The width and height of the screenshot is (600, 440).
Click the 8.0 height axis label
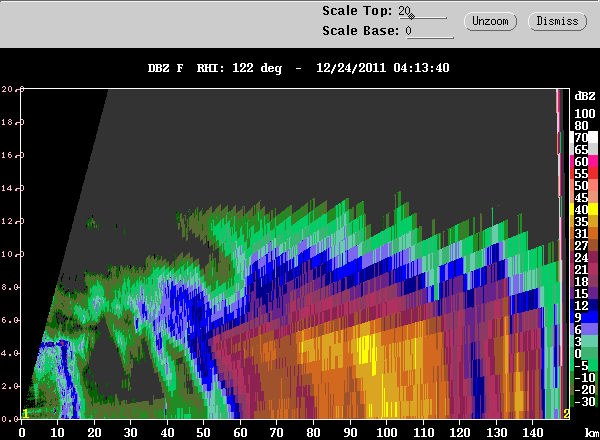pyautogui.click(x=10, y=287)
